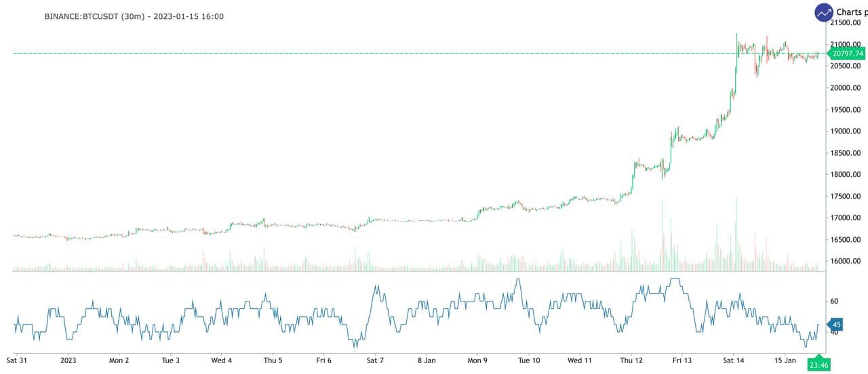This screenshot has width=868, height=374.
Task: Click the green 20797.74 current price tag
Action: 848,54
